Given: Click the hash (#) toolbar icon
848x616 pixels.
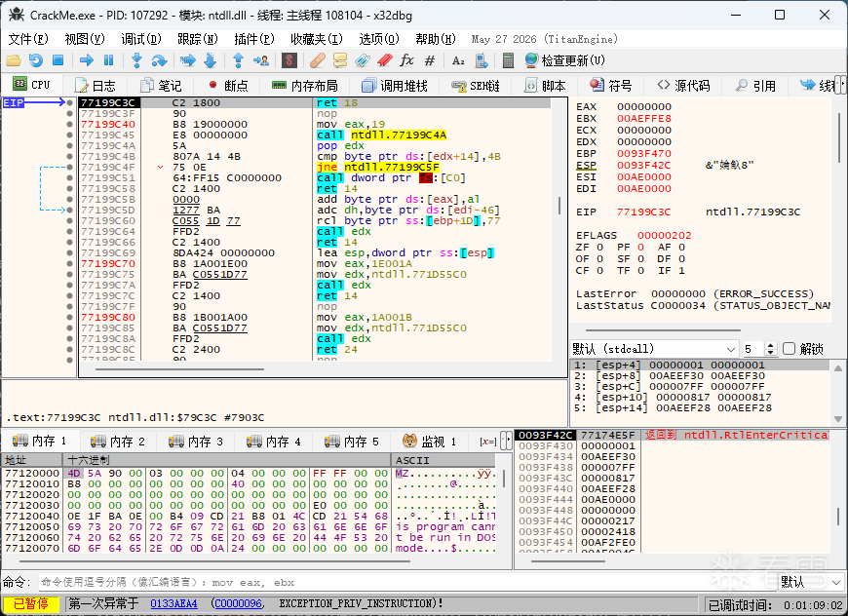Looking at the screenshot, I should click(x=430, y=60).
